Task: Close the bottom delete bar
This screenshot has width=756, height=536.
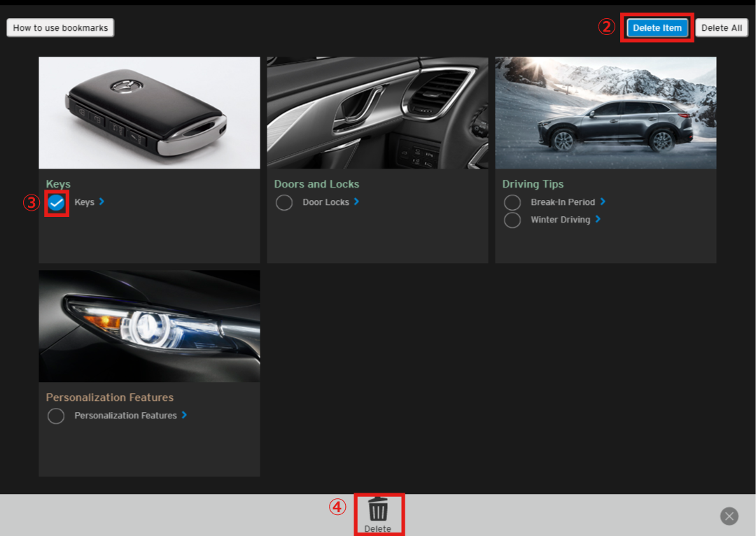Action: (x=729, y=516)
